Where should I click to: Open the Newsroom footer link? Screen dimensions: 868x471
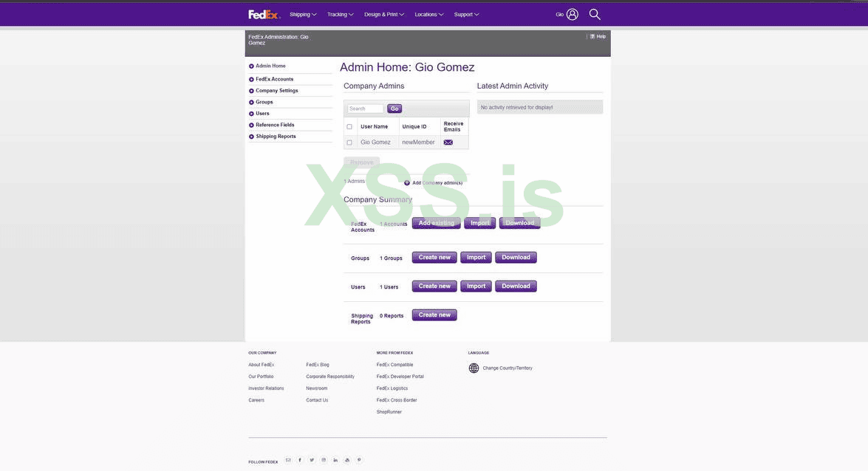point(317,388)
